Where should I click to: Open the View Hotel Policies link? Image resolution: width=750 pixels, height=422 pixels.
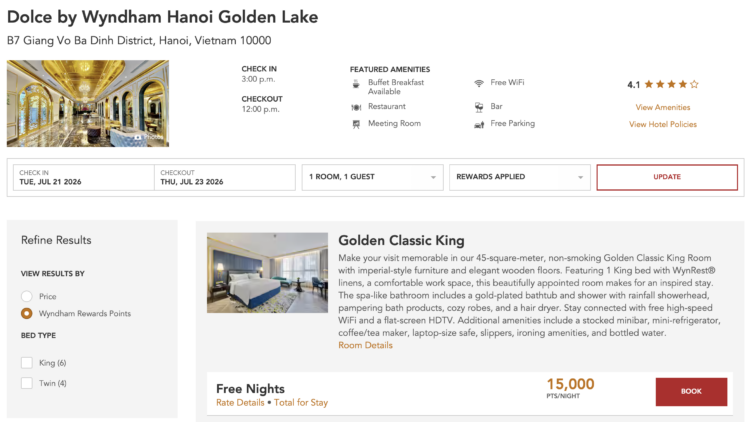(663, 125)
